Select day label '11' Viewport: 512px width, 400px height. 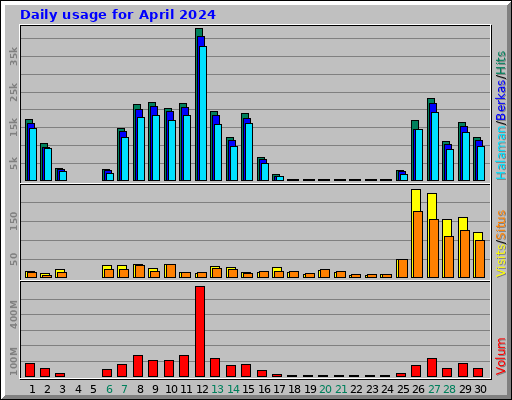[x=186, y=389]
